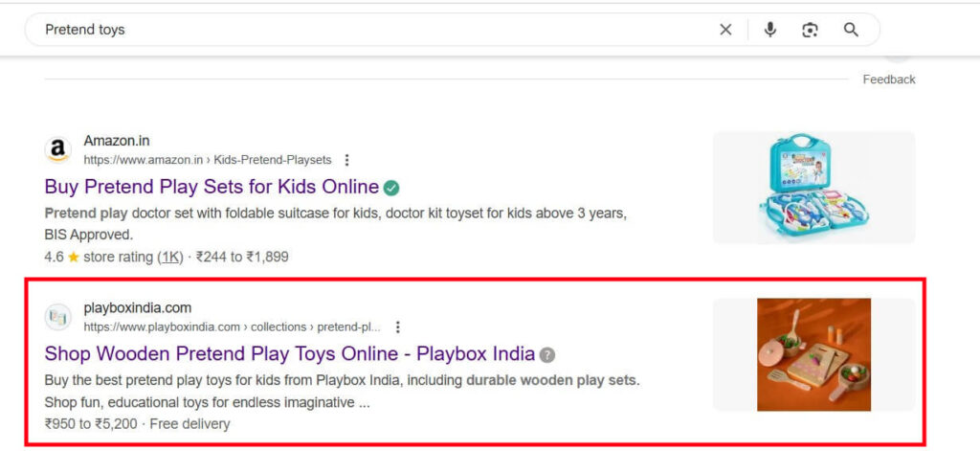The image size is (980, 451).
Task: Click green verified badge beside Amazon title
Action: pyautogui.click(x=391, y=187)
